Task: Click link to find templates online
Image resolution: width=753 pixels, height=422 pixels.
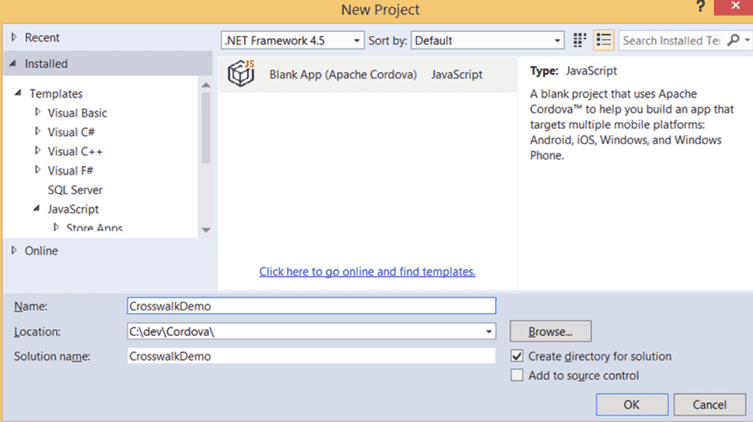Action: [x=367, y=271]
